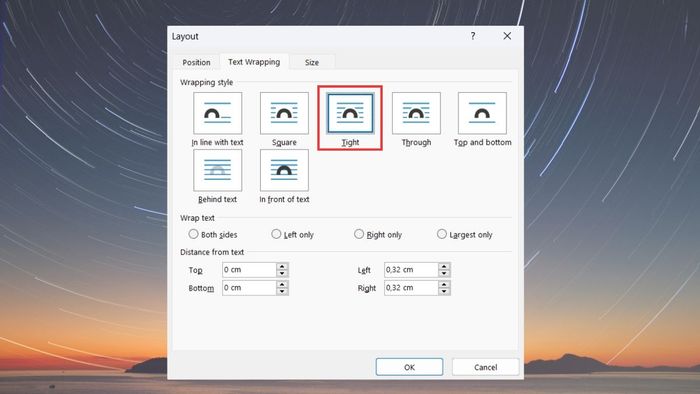Increase the Left distance spinner

[x=444, y=266]
